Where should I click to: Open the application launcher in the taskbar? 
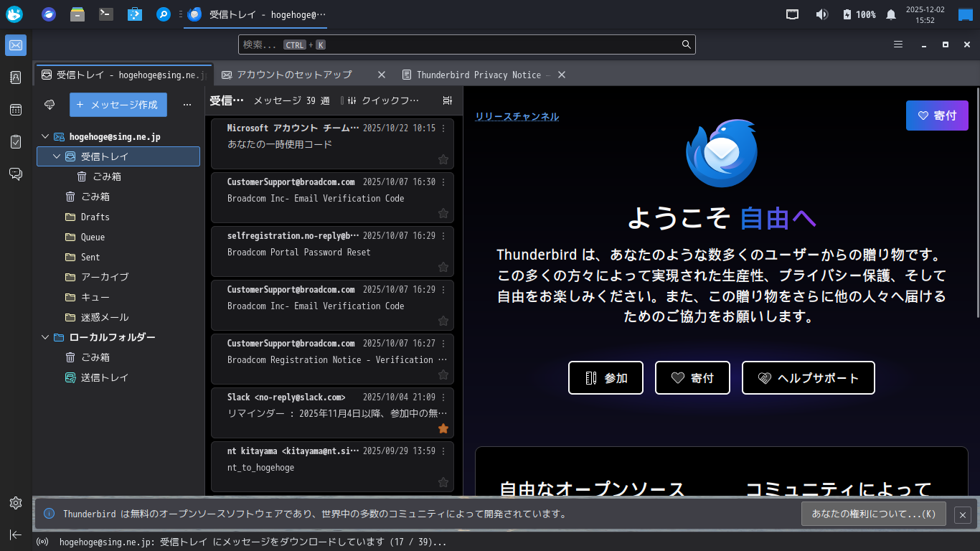coord(14,14)
